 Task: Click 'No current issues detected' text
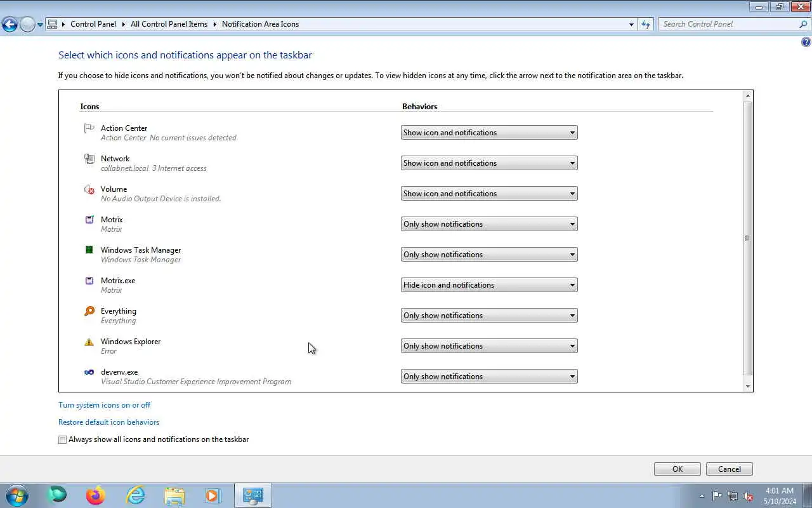(x=193, y=138)
